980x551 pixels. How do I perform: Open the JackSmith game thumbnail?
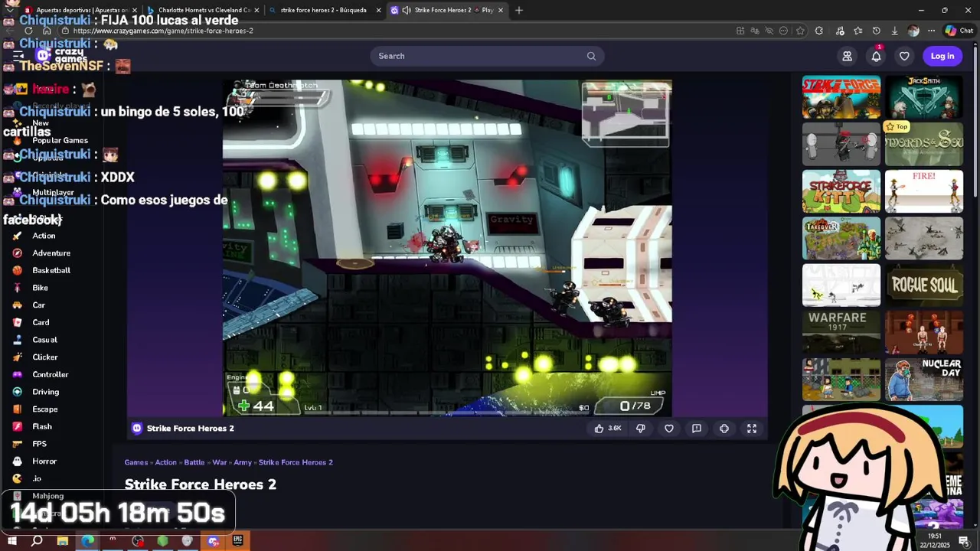924,97
